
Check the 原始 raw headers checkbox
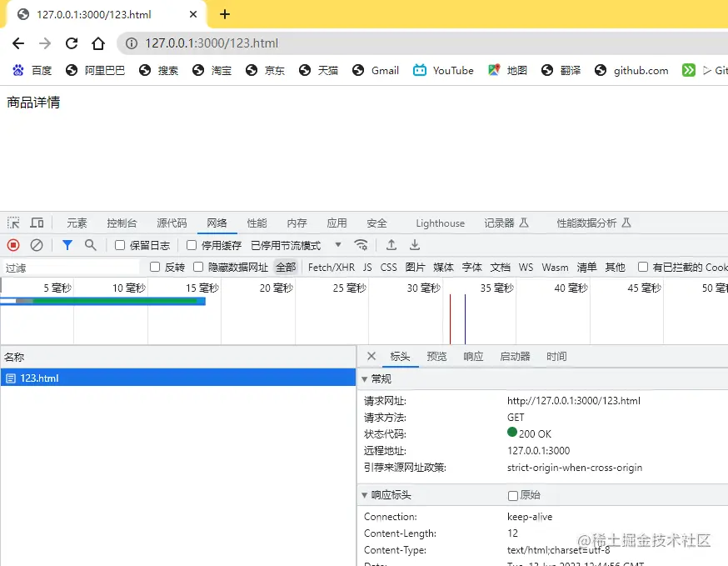513,496
